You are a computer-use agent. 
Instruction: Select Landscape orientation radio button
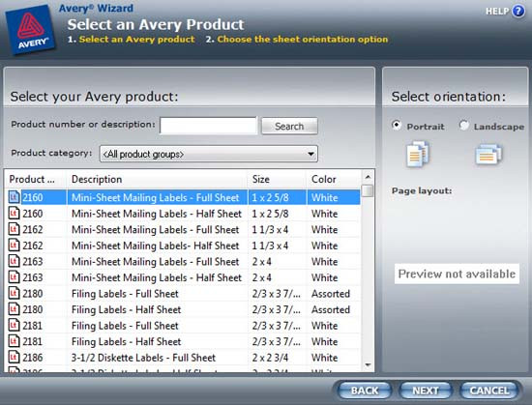click(463, 125)
